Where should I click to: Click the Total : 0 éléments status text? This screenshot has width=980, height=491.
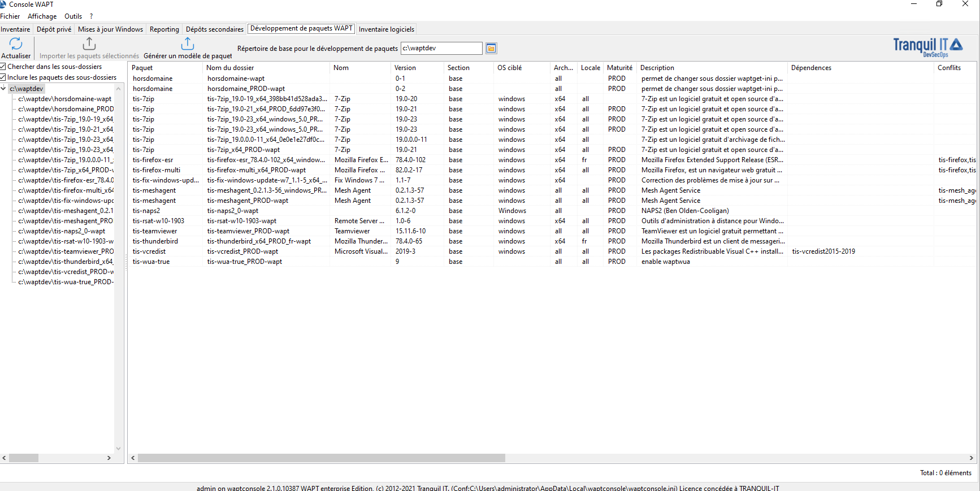point(946,473)
